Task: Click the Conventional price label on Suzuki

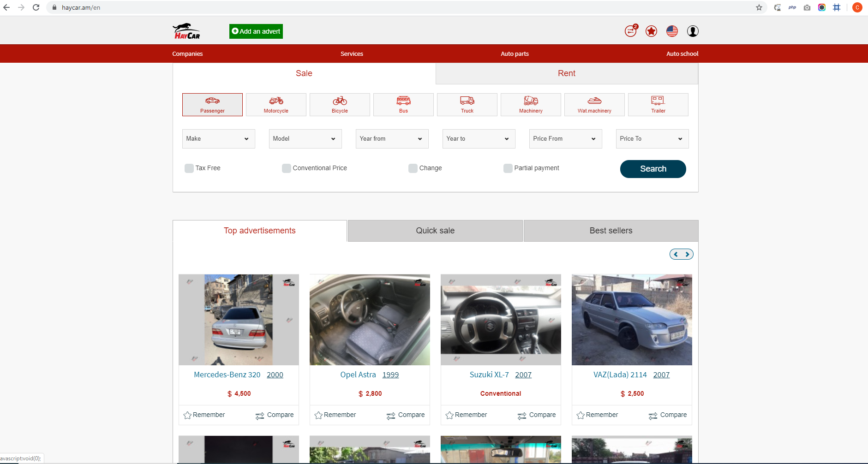Action: pyautogui.click(x=501, y=394)
